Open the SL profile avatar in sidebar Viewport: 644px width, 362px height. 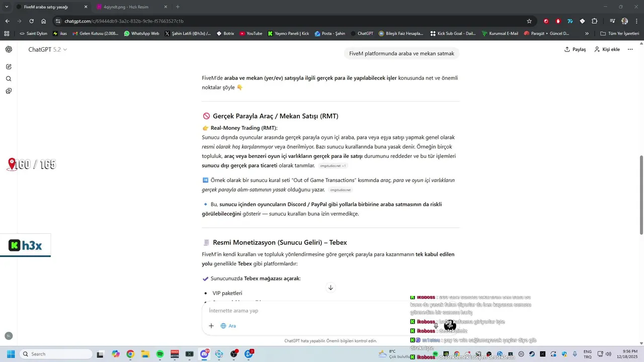pos(9,335)
